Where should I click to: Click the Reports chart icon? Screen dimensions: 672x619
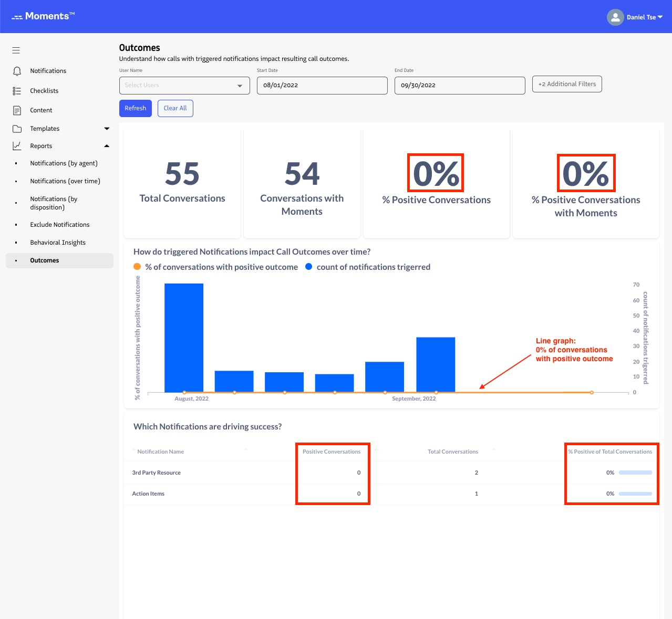17,146
